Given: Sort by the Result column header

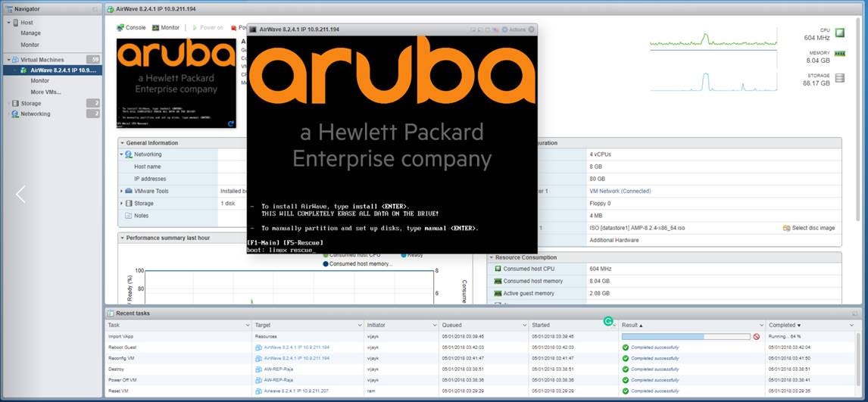Looking at the screenshot, I should coord(632,326).
